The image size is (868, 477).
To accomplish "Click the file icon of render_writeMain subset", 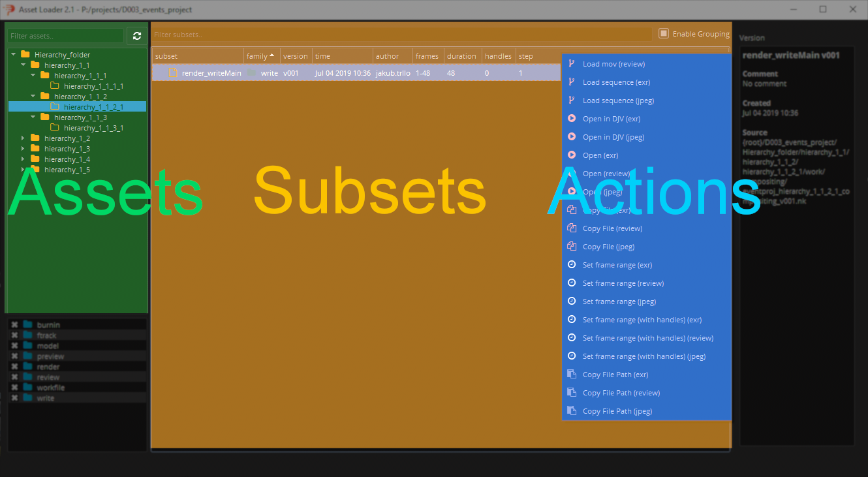I will [173, 73].
